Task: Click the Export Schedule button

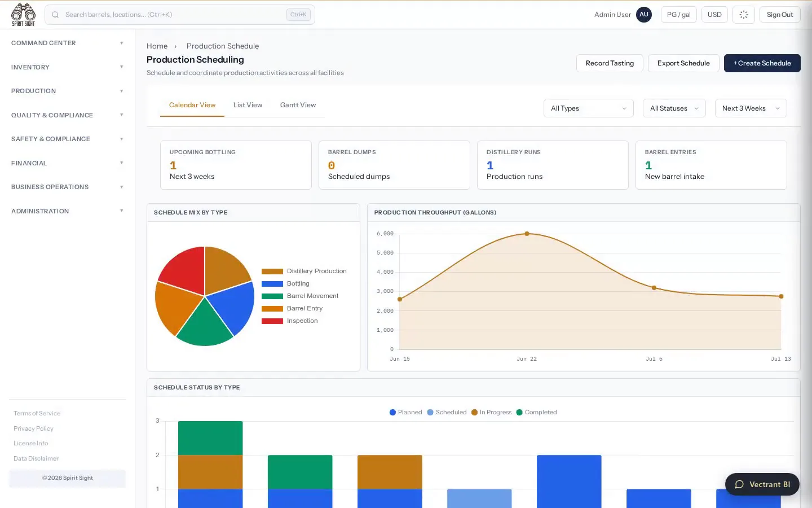Action: (x=683, y=63)
